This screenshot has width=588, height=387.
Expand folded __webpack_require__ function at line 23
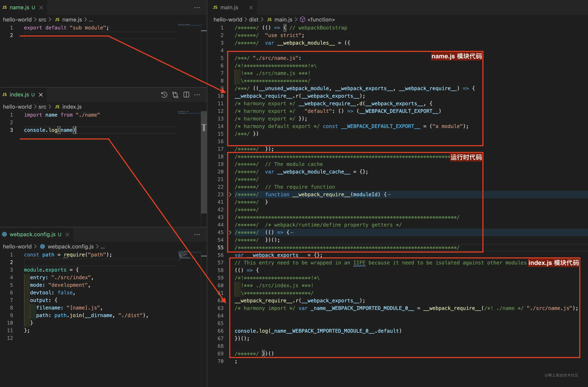pyautogui.click(x=230, y=195)
